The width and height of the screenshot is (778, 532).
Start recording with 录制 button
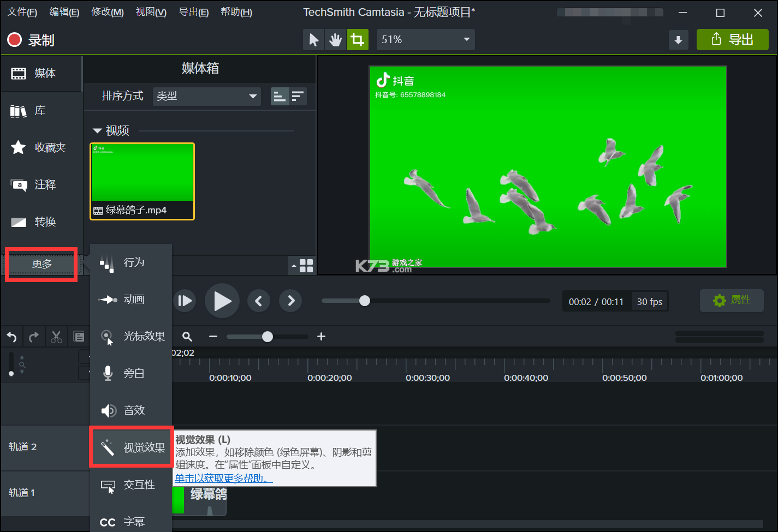31,40
